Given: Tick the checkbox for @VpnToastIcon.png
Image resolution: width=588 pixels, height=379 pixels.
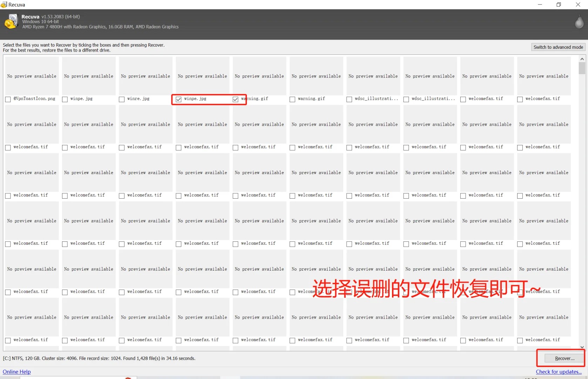Looking at the screenshot, I should 8,99.
